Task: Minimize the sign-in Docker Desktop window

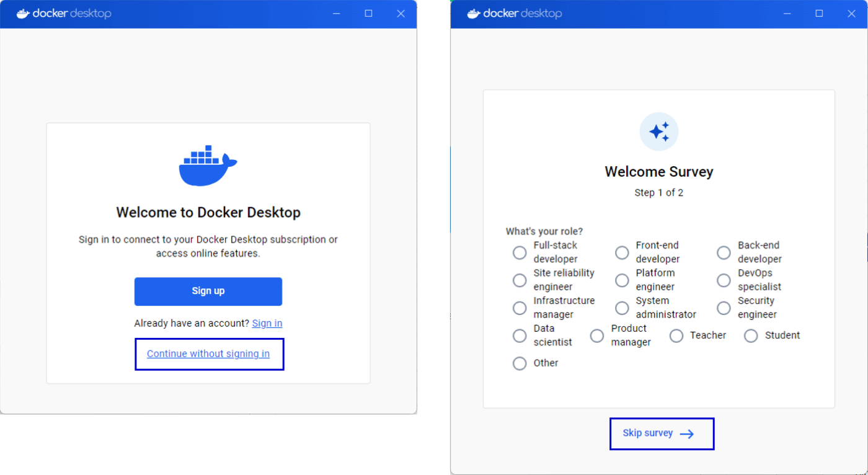Action: [337, 14]
